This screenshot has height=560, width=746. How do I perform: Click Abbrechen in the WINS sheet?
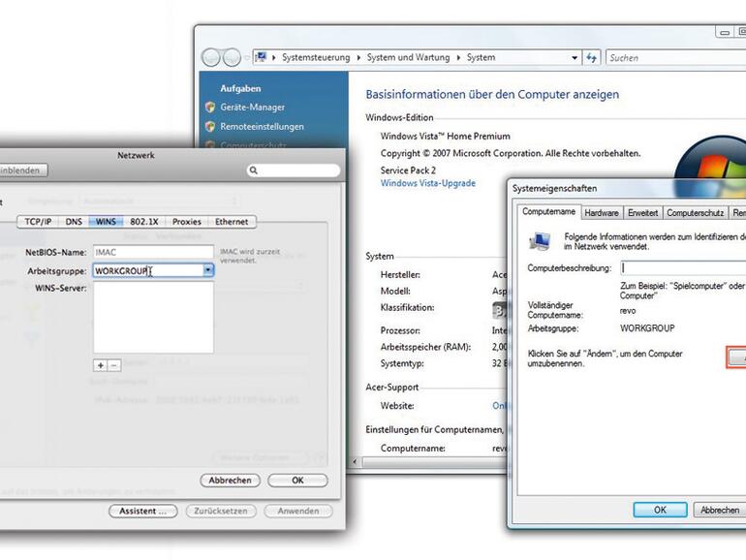[x=230, y=480]
